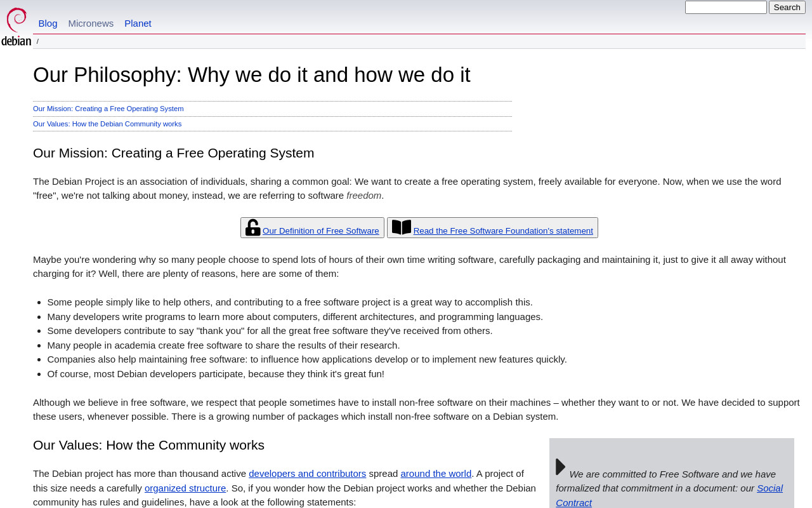The width and height of the screenshot is (812, 508).
Task: Click bullet 'Many developers write programs to learn'
Action: [295, 317]
